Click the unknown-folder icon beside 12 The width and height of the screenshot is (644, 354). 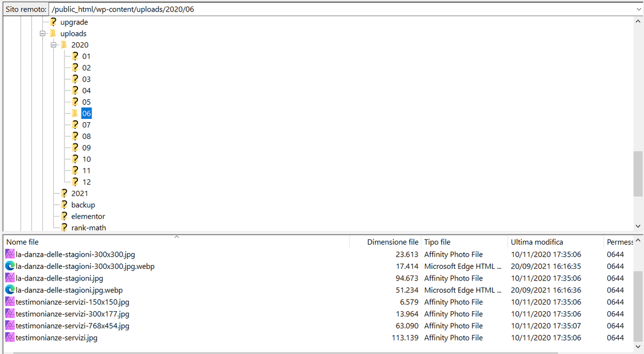click(75, 182)
